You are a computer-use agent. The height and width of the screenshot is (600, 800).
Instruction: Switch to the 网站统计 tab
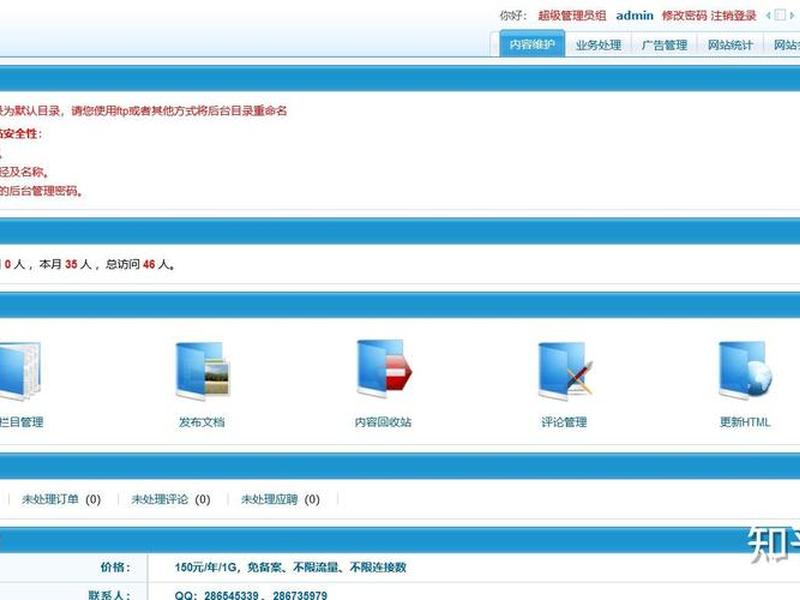point(730,45)
